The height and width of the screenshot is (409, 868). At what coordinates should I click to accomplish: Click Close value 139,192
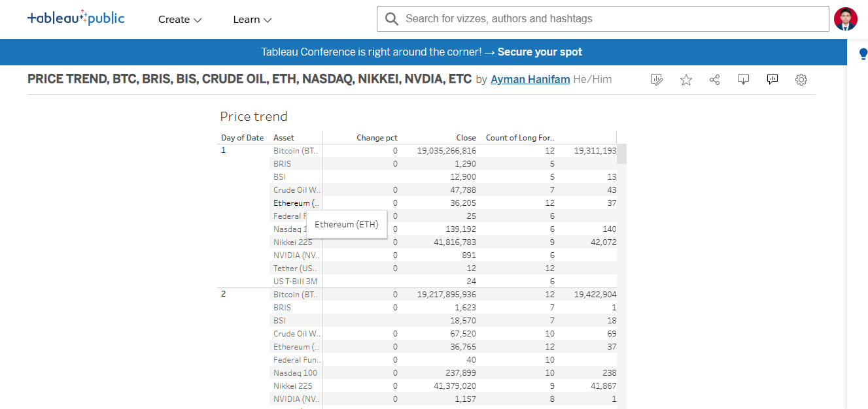coord(460,229)
